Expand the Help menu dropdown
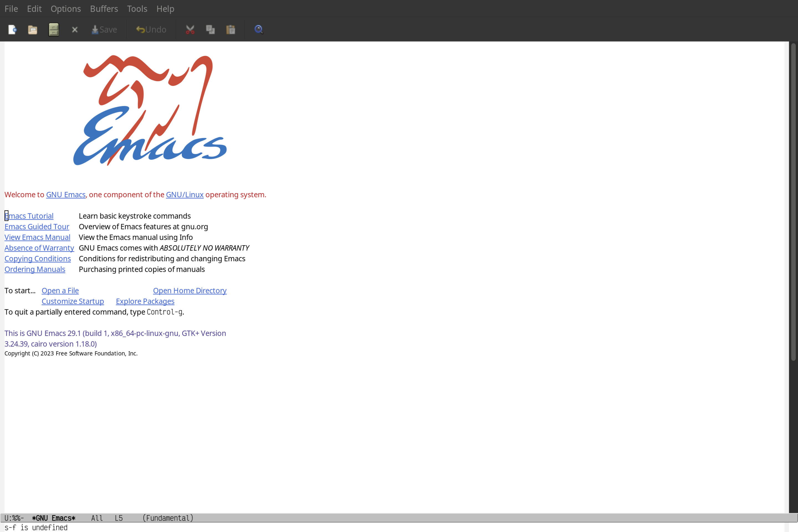798x532 pixels. click(x=165, y=8)
